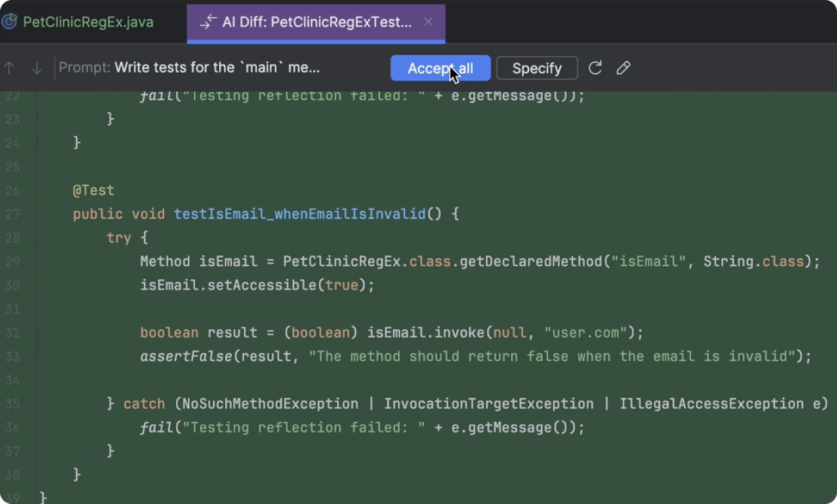Click the diff icon on AI Diff tab
837x504 pixels.
tap(208, 23)
